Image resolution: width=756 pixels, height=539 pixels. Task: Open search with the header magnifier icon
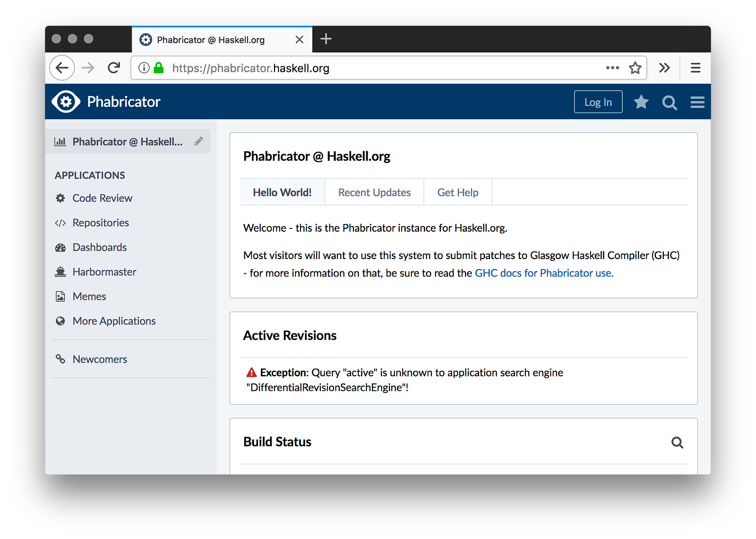click(x=670, y=103)
